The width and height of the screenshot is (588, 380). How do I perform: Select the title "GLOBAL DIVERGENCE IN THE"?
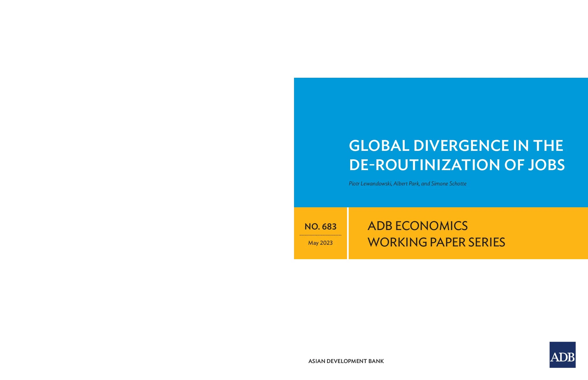(456, 146)
